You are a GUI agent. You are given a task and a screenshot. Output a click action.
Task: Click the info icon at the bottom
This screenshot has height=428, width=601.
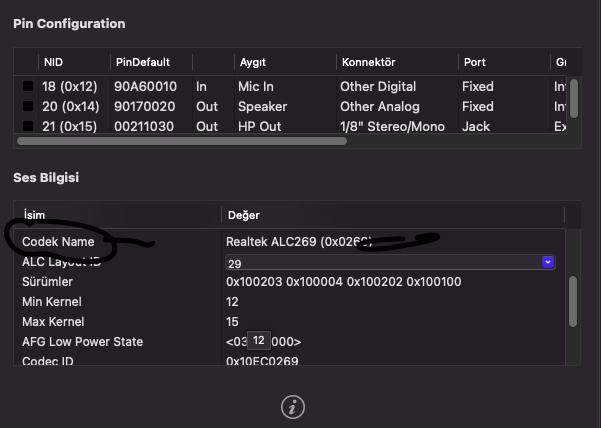click(293, 406)
